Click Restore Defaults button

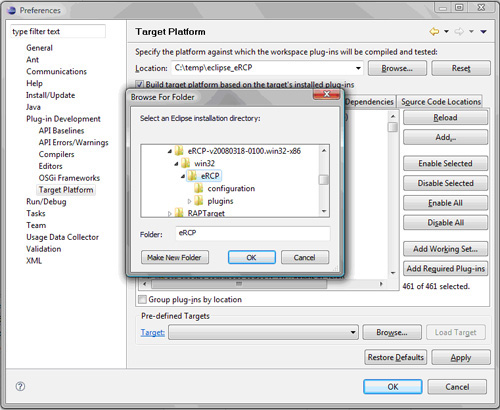click(x=396, y=357)
